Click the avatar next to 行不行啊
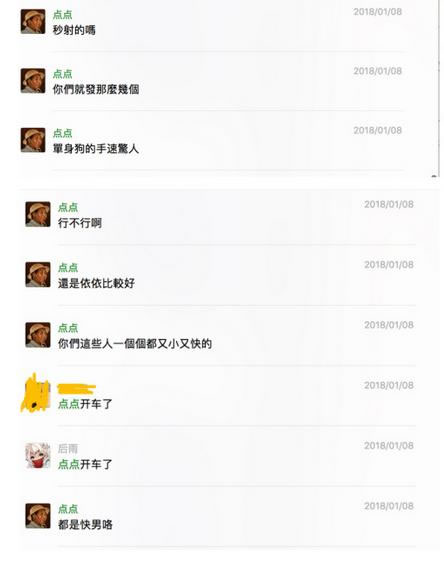Image resolution: width=444 pixels, height=579 pixels. pyautogui.click(x=38, y=214)
